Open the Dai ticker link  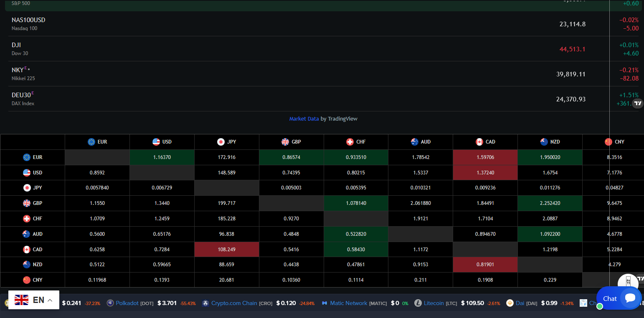coord(520,303)
